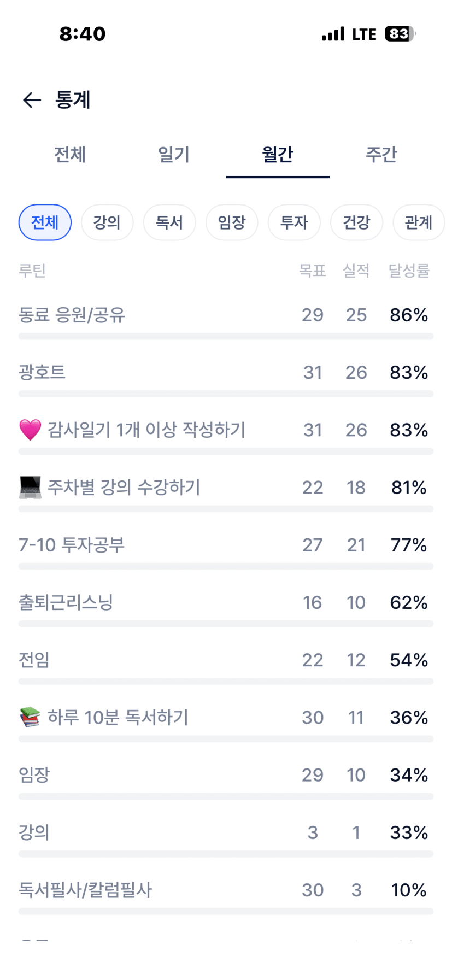The image size is (452, 980).
Task: Choose the 임장 filter chip
Action: tap(232, 222)
